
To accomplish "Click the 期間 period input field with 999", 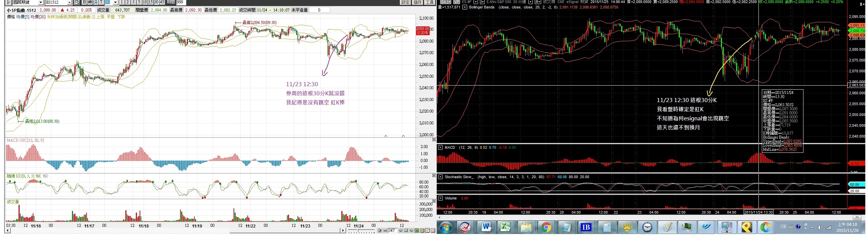I will click(181, 2).
